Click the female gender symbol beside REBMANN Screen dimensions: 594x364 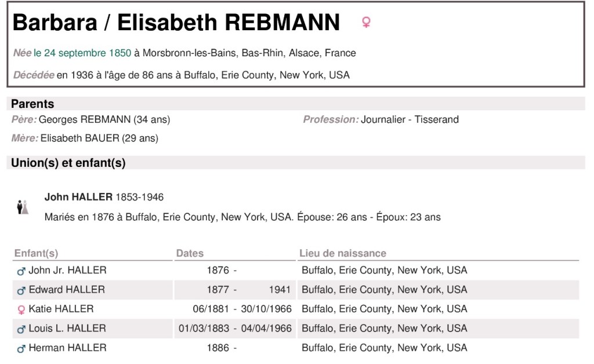(366, 23)
